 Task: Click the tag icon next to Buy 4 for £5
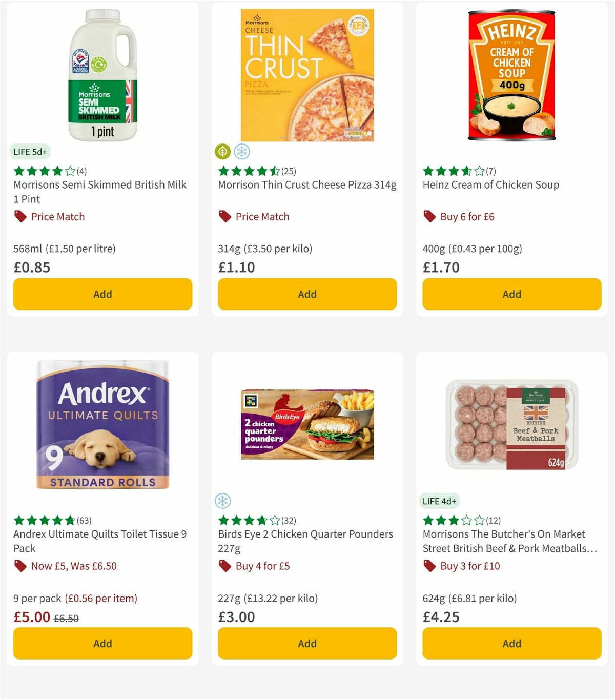pos(223,566)
